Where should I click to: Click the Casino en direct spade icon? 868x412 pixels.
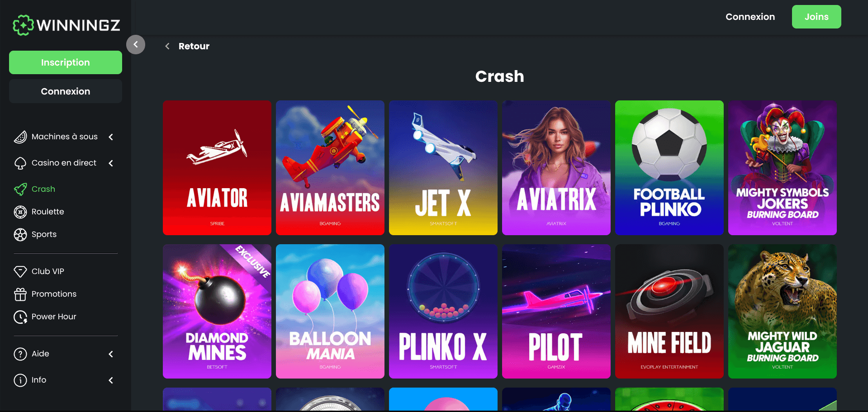tap(20, 163)
